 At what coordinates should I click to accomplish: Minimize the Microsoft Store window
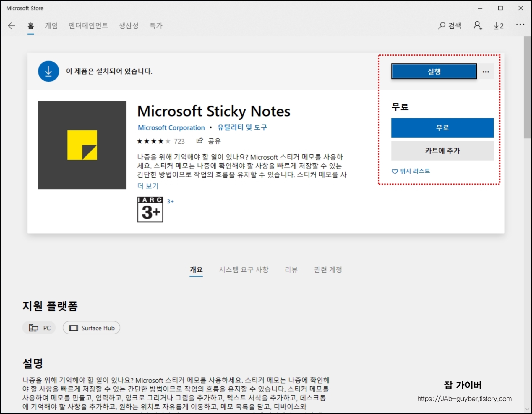[x=480, y=8]
